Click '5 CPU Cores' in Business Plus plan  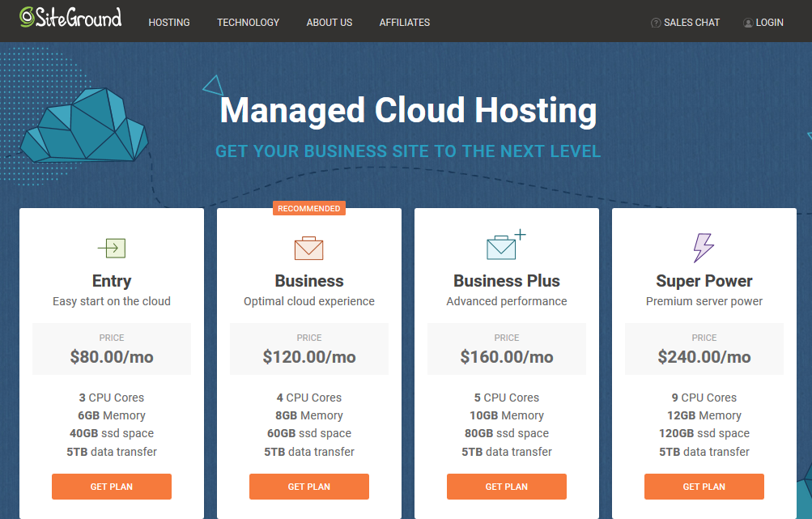point(507,398)
